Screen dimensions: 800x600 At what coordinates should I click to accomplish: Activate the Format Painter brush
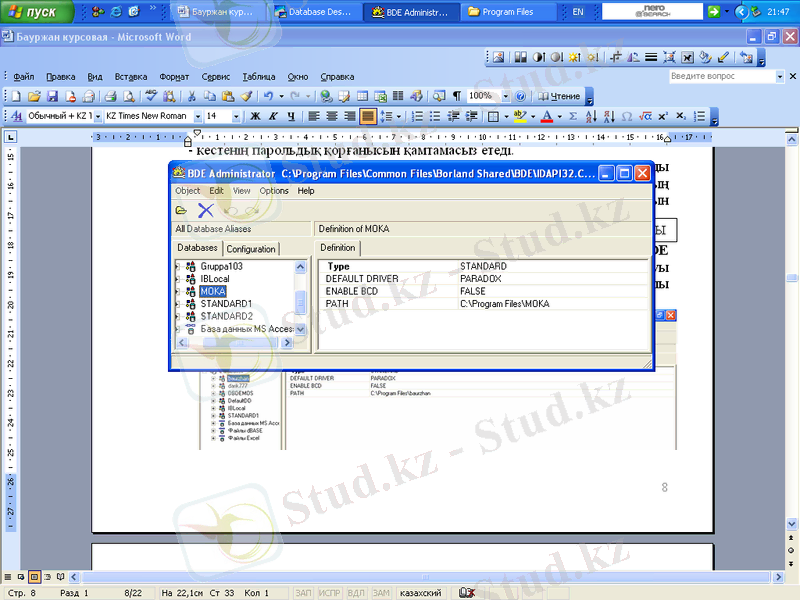[246, 96]
